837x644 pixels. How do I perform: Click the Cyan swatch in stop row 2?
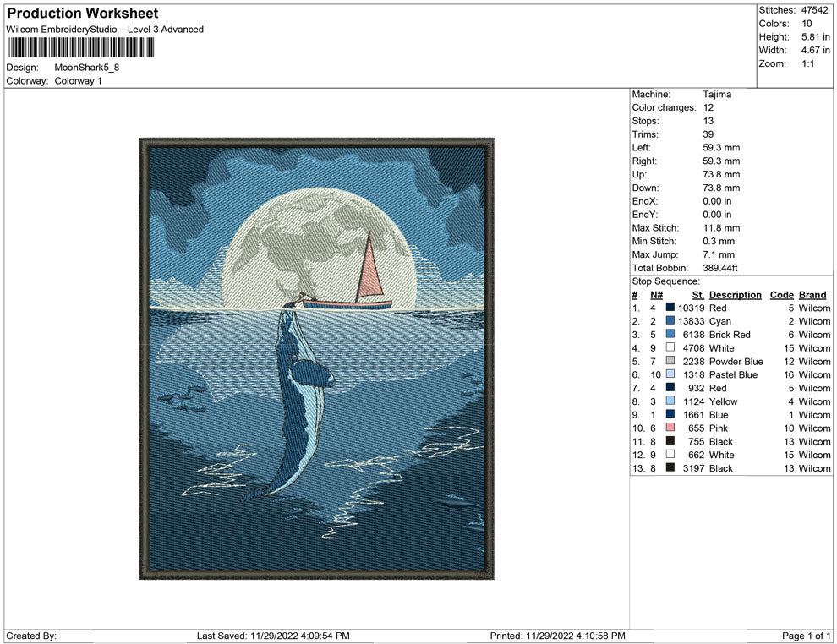click(x=670, y=320)
